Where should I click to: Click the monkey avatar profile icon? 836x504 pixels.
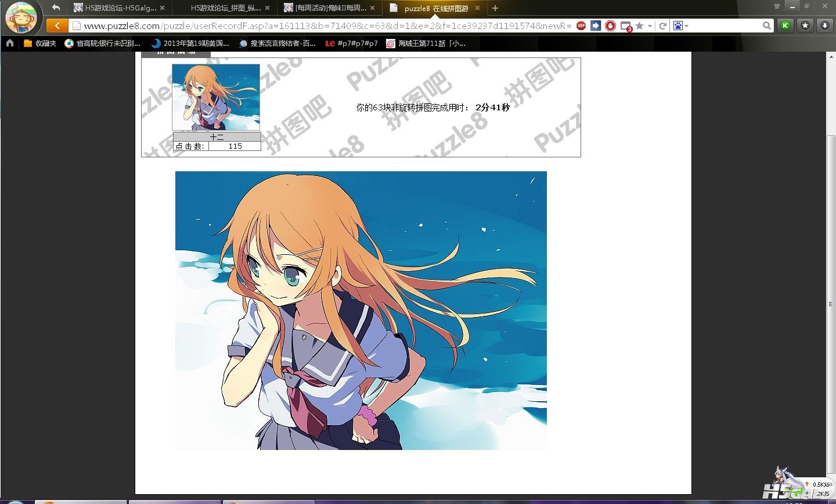[21, 17]
